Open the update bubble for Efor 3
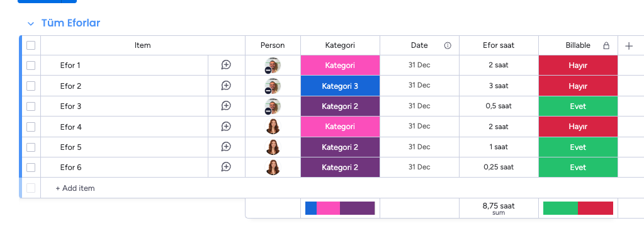644x228 pixels. 226,106
